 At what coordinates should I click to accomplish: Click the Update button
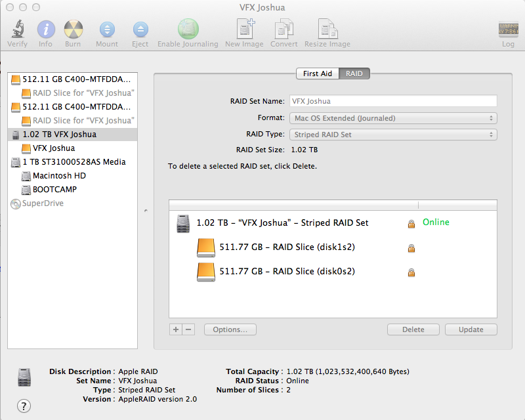(x=471, y=329)
